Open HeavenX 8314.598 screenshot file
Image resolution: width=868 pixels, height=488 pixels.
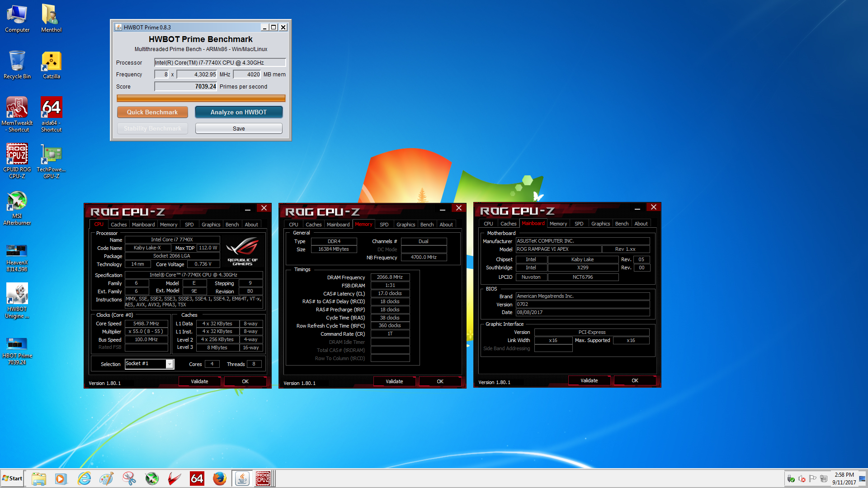(x=17, y=257)
